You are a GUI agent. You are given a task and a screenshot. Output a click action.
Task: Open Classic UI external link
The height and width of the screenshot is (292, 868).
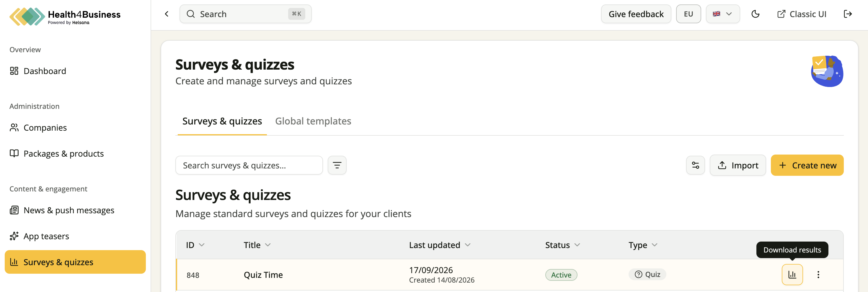[x=802, y=14]
